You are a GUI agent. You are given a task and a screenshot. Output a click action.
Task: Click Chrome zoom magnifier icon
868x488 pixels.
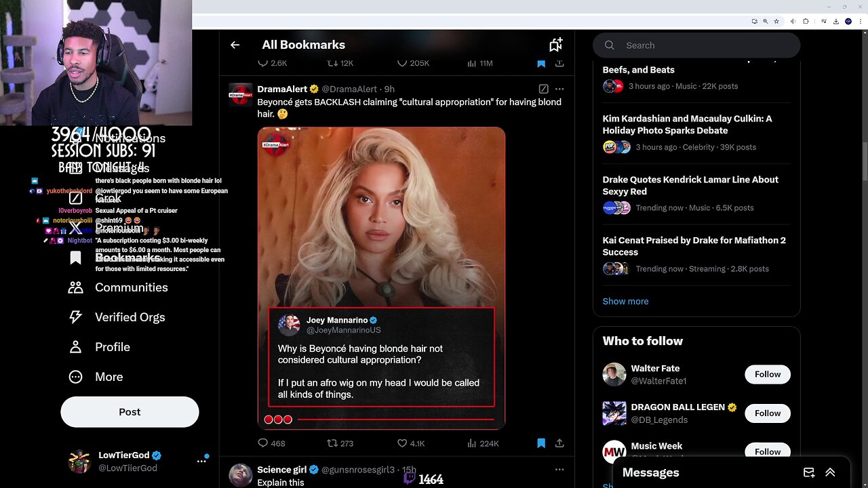766,22
